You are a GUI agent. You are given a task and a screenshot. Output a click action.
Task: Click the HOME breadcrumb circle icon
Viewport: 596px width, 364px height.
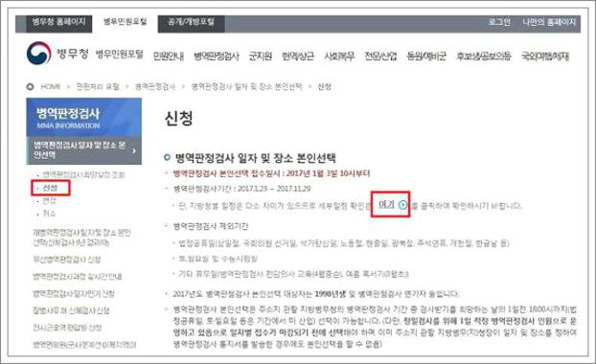(x=30, y=86)
